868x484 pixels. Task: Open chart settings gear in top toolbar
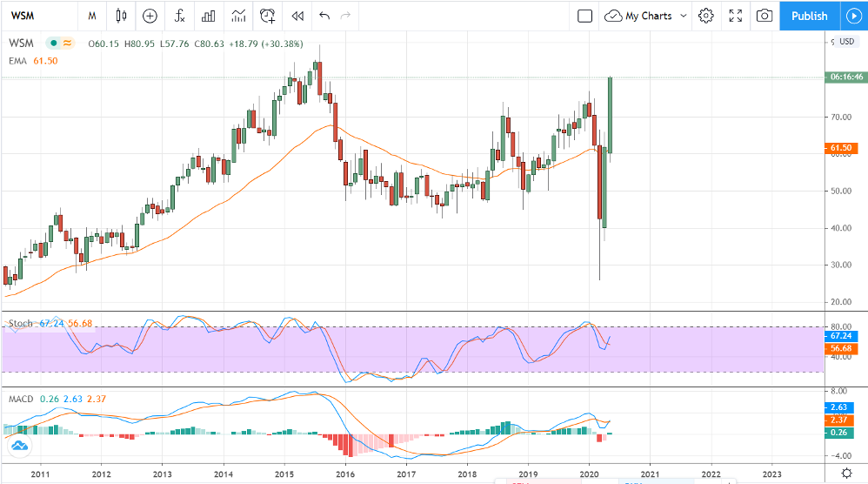pyautogui.click(x=705, y=16)
